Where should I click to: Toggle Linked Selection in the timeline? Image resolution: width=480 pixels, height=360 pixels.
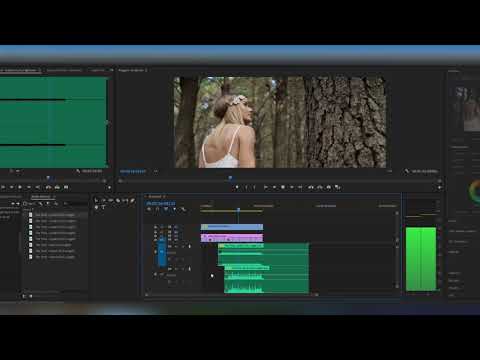[x=166, y=209]
